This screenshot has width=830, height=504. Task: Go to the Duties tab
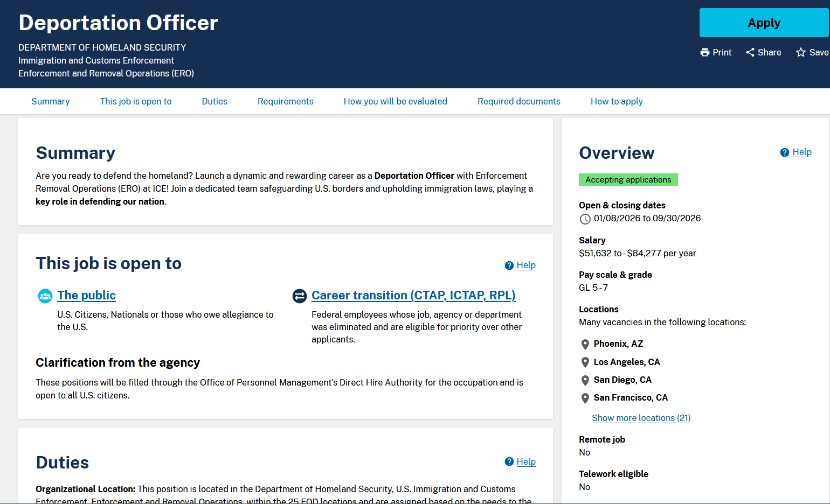[215, 101]
